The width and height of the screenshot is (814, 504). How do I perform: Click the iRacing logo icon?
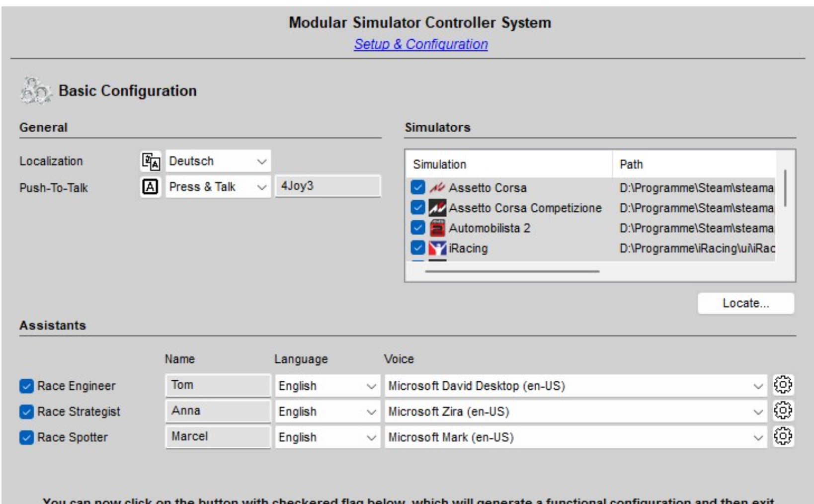(x=437, y=248)
